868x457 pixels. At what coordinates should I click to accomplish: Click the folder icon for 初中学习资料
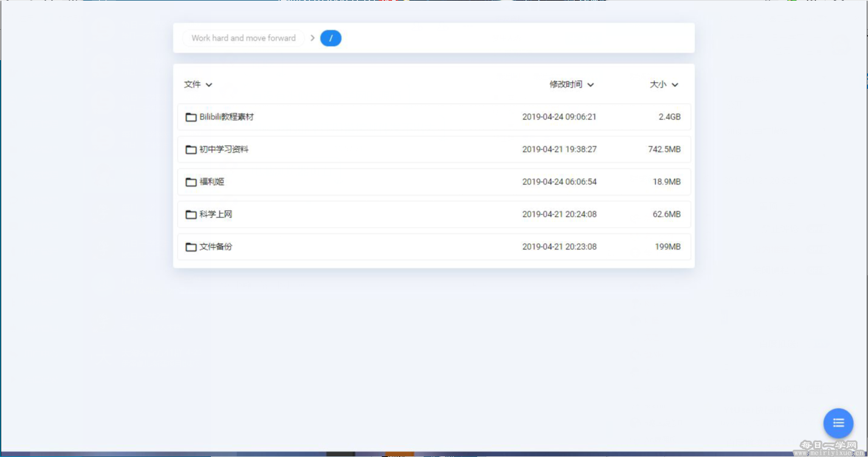[191, 149]
